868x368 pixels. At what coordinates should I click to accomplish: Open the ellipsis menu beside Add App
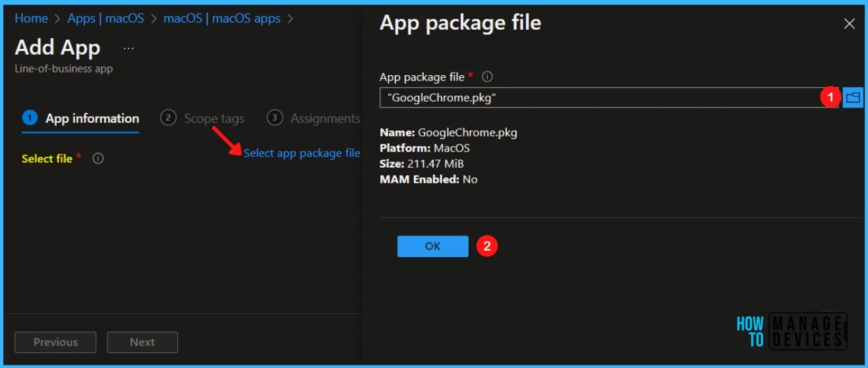tap(129, 48)
